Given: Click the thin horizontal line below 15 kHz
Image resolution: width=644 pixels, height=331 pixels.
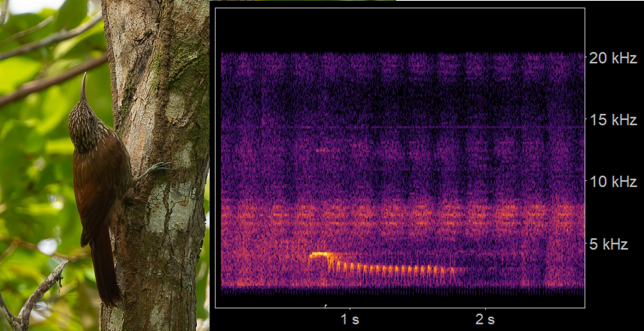Looking at the screenshot, I should 398,128.
